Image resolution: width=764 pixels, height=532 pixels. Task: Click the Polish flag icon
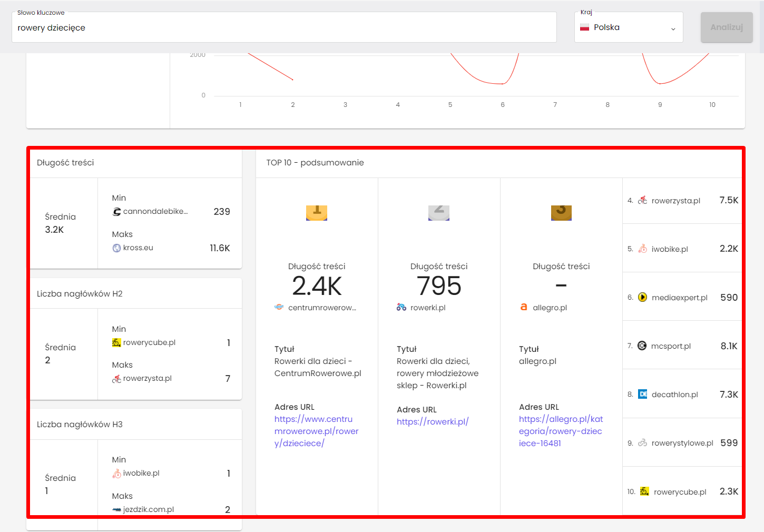coord(584,27)
